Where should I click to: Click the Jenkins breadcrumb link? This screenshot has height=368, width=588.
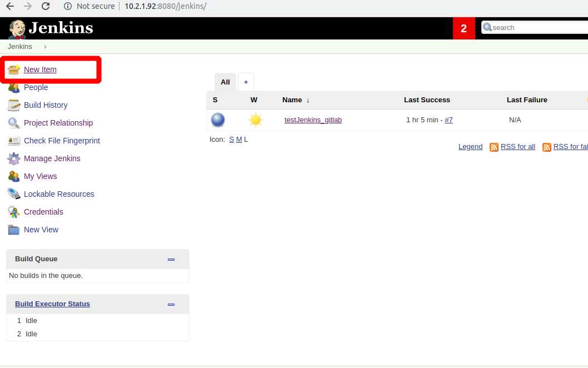(20, 47)
